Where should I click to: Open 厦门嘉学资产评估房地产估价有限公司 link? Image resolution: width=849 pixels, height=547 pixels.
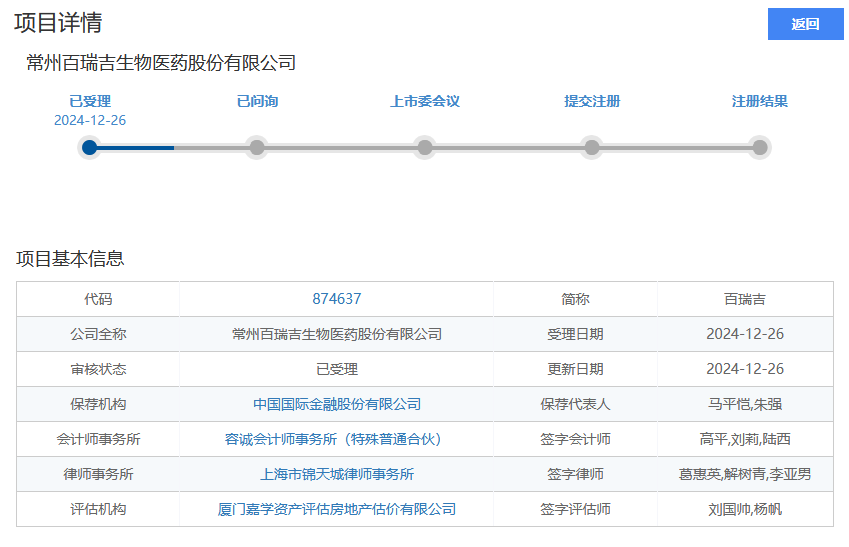(x=337, y=509)
